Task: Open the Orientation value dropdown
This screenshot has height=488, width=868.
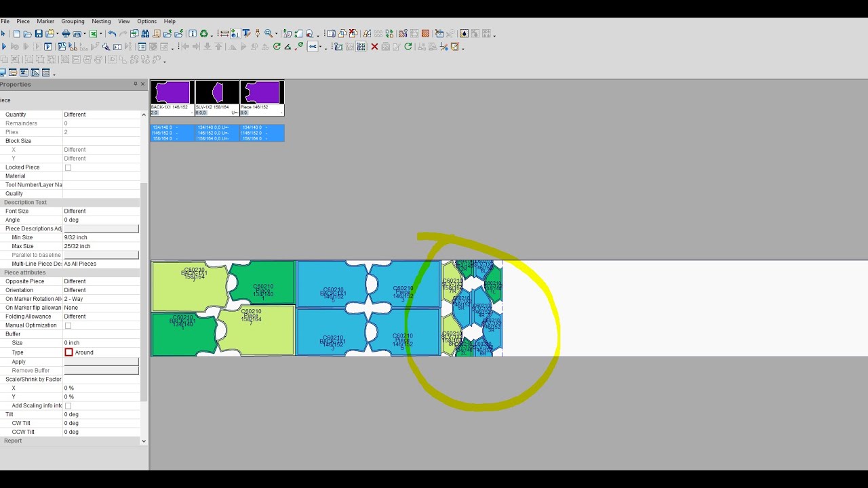Action: (x=101, y=290)
